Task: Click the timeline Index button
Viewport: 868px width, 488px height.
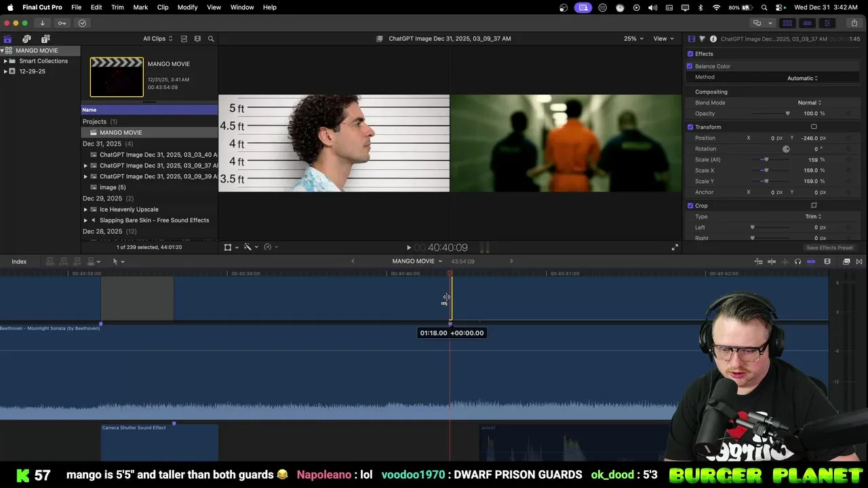Action: (19, 262)
